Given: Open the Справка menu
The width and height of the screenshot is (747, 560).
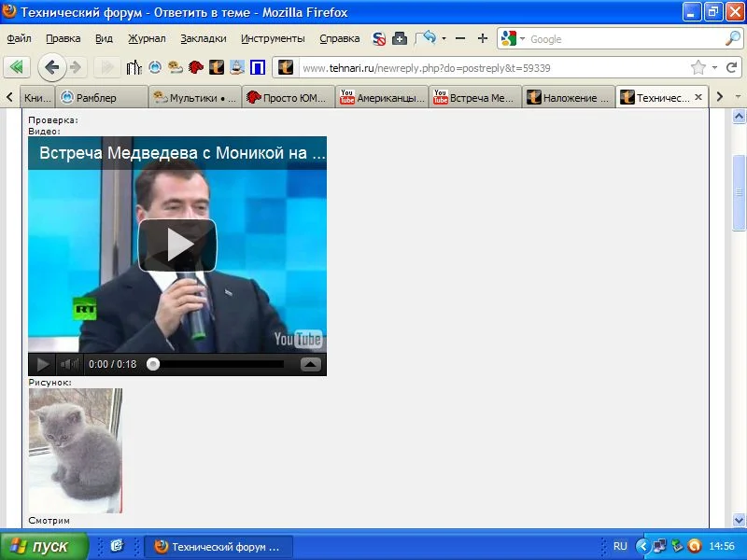Looking at the screenshot, I should pos(339,38).
